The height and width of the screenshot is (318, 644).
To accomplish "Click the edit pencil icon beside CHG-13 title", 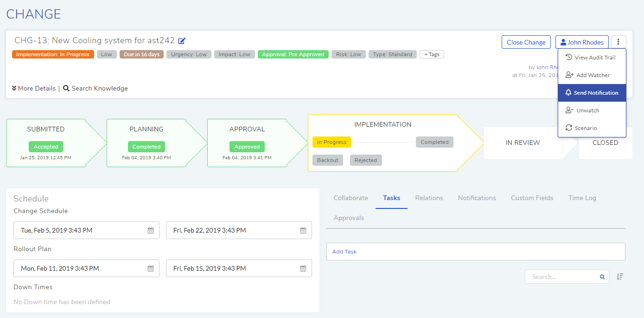I will [x=182, y=41].
